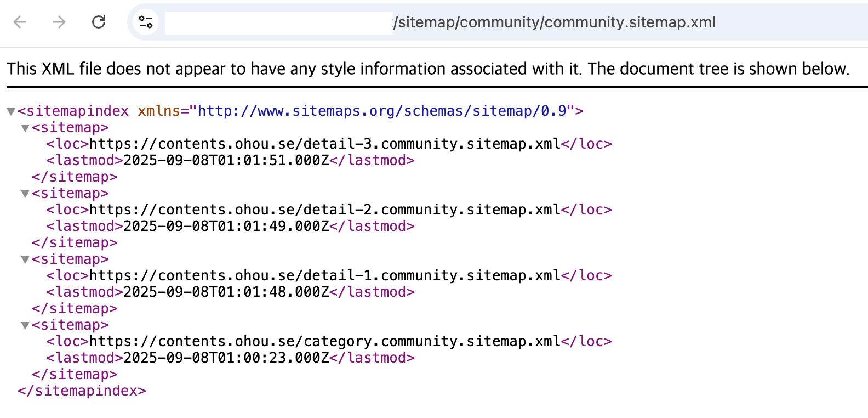The image size is (868, 418).
Task: Click the lastmod value ending 01:01:51.000Z
Action: [226, 160]
